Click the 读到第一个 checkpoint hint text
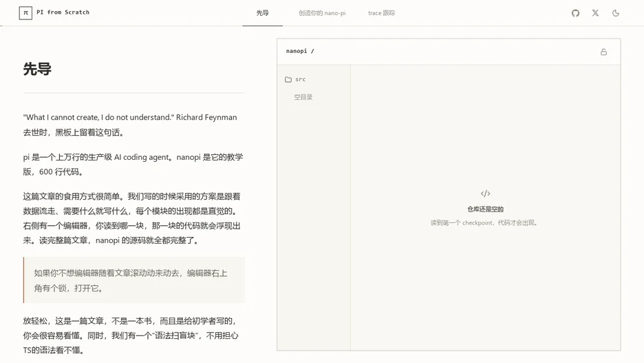The image size is (644, 363). point(484,222)
